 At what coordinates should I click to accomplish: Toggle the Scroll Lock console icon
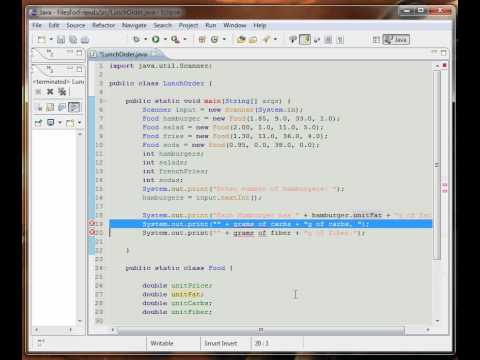click(50, 107)
